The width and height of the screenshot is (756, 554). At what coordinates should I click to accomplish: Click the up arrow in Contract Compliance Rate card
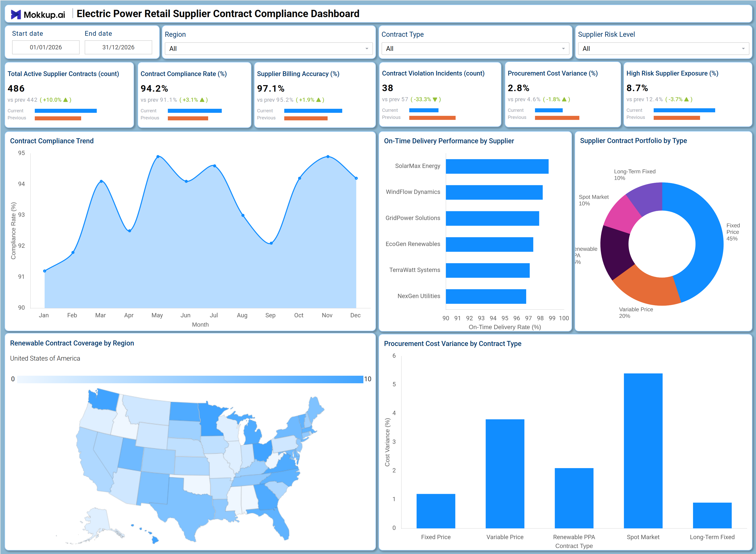pos(202,100)
